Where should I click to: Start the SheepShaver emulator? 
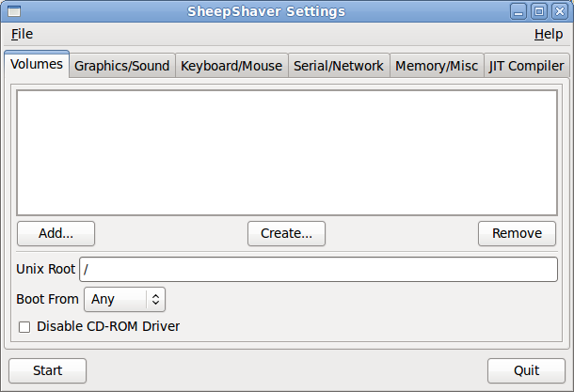48,370
